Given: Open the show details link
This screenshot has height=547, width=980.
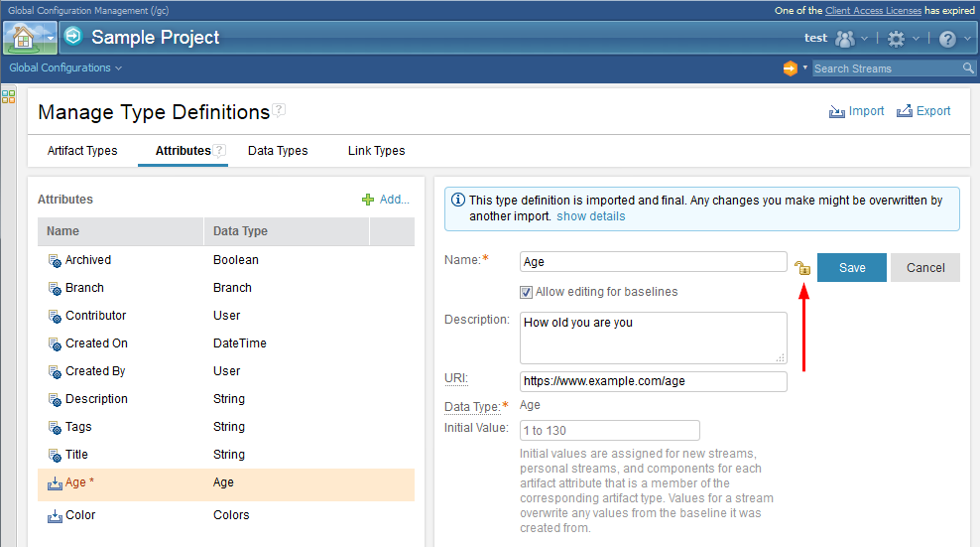Looking at the screenshot, I should pos(590,216).
